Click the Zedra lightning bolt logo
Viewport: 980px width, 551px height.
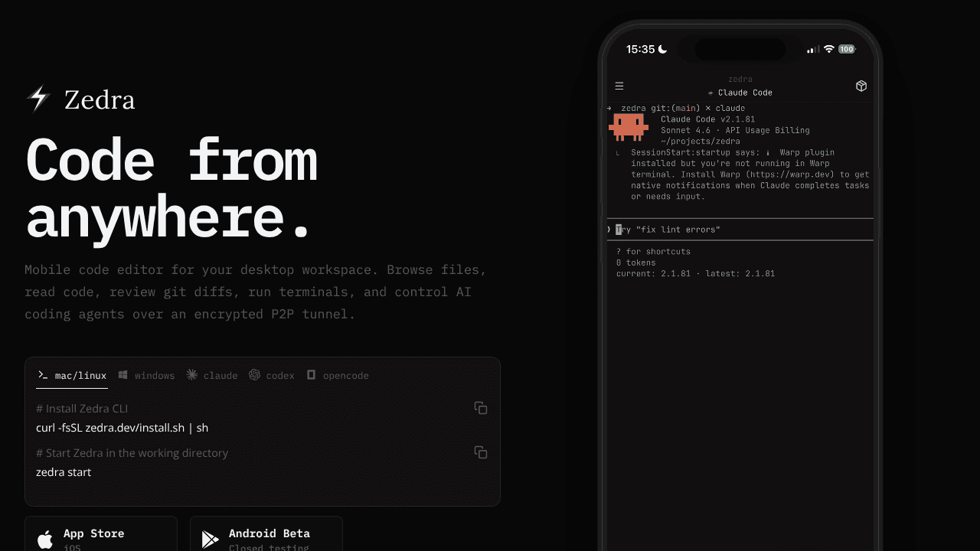[x=38, y=98]
